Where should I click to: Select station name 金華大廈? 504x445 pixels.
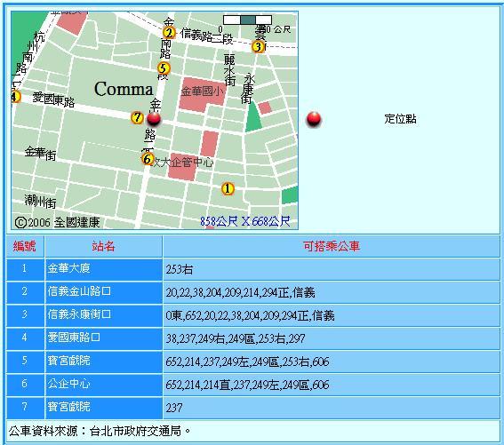[68, 268]
